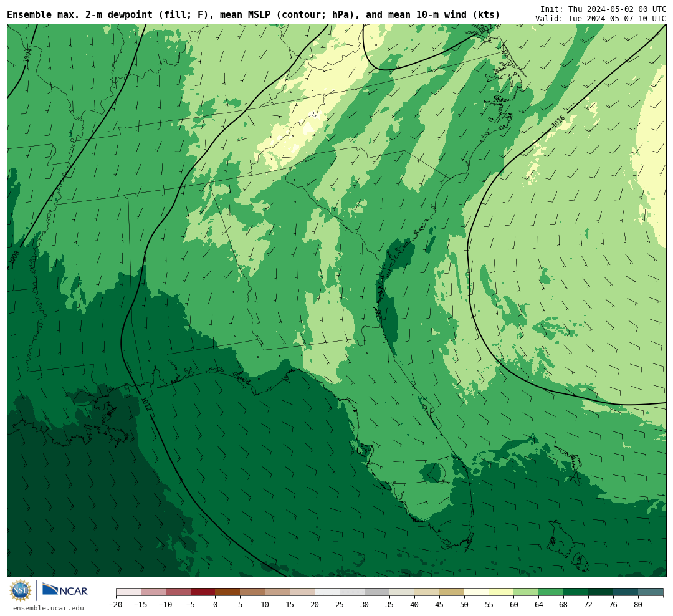Viewport: 673px width, 616px height.
Task: Click the 1012 contour label near Louisiana
Action: 146,404
